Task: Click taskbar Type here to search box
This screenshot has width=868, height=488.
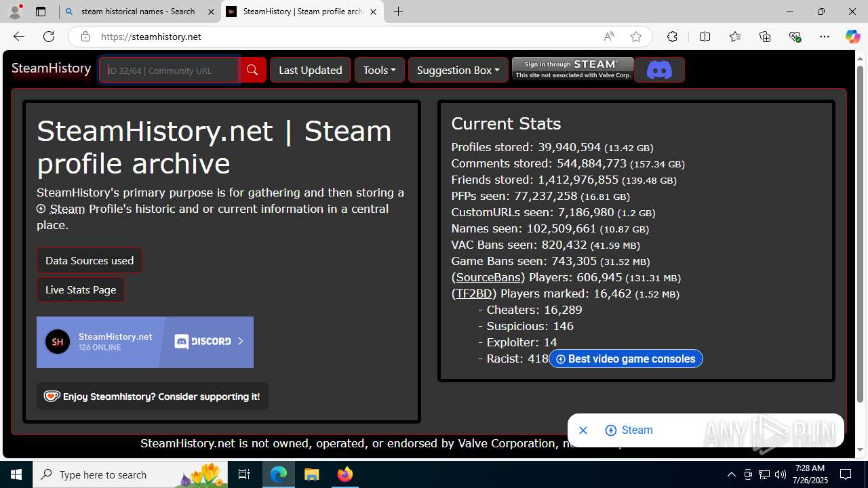Action: point(130,474)
